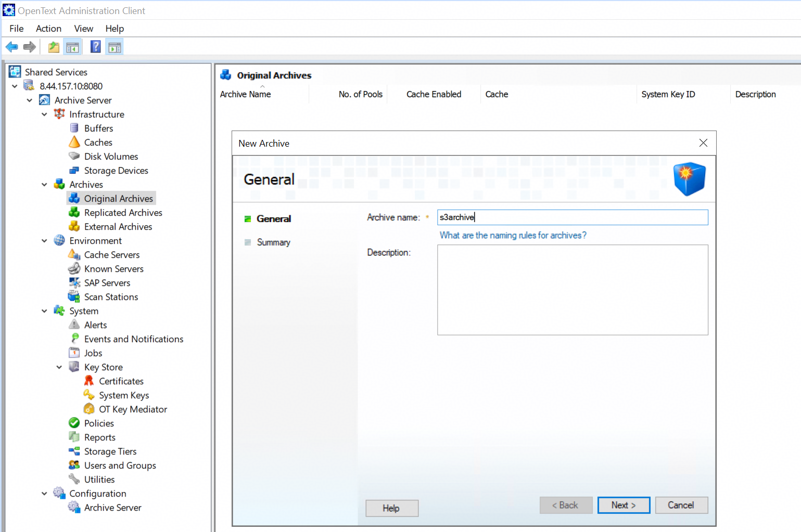Viewport: 801px width, 532px height.
Task: Click the Users and Groups icon
Action: [x=74, y=465]
